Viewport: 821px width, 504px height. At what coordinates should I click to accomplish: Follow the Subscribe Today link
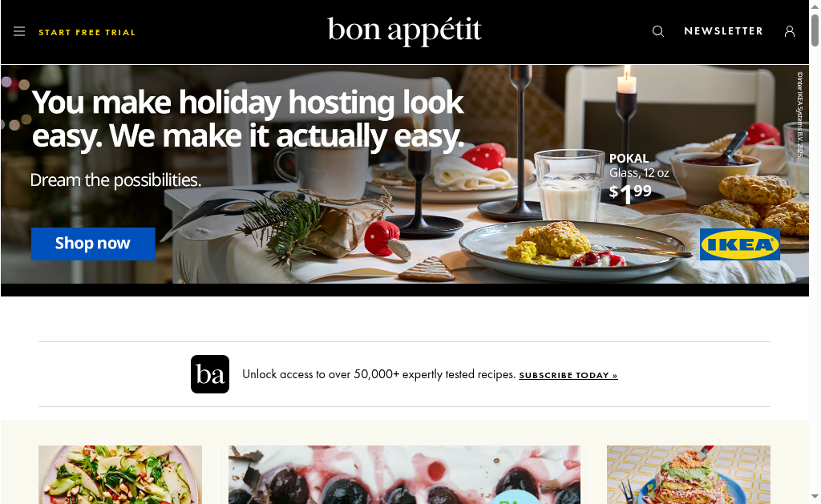pos(568,375)
